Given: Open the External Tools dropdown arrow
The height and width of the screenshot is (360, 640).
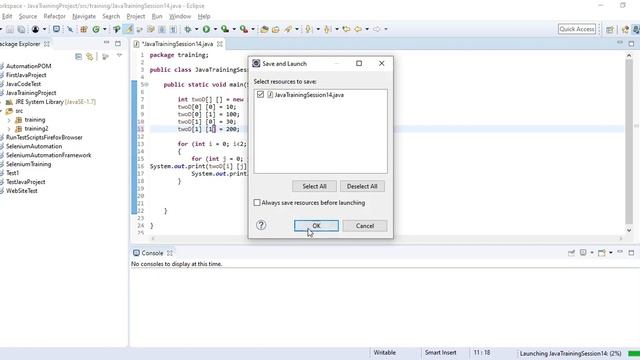Looking at the screenshot, I should click(253, 29).
